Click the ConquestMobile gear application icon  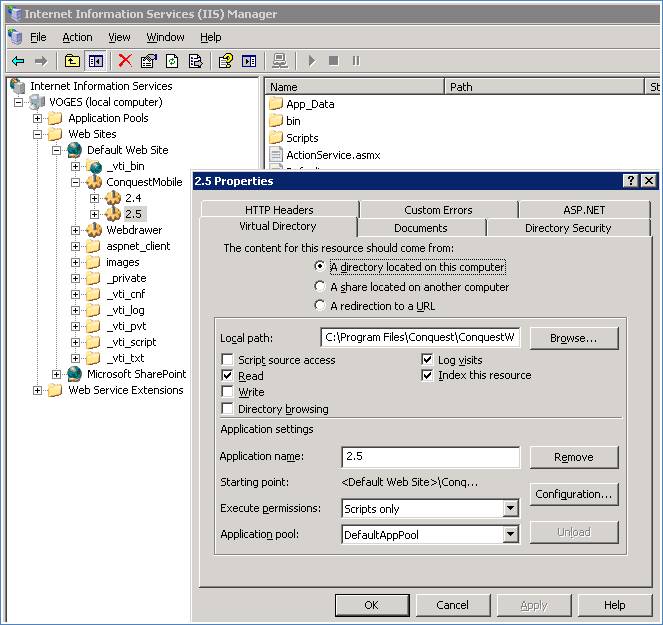click(94, 182)
